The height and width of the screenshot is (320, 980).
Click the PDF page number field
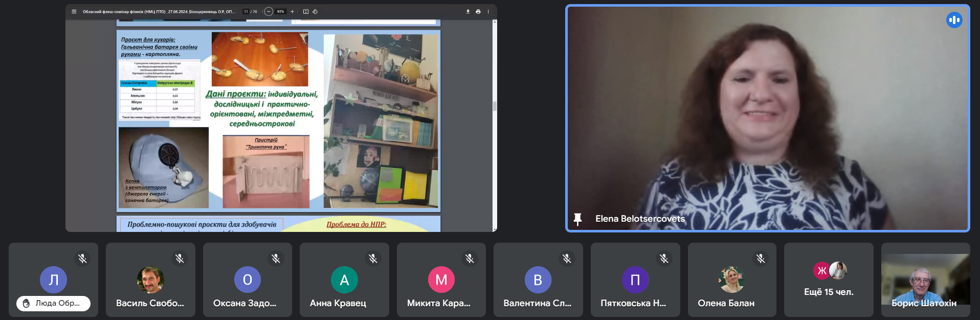pyautogui.click(x=246, y=11)
